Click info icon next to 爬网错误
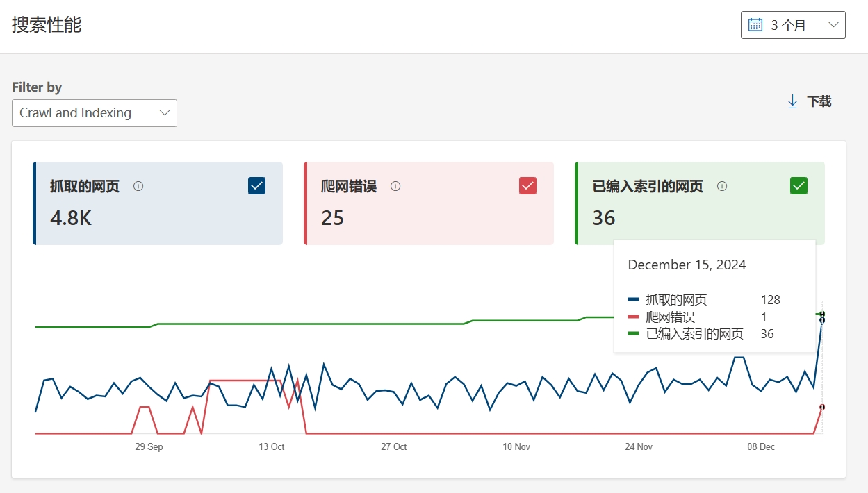 click(x=395, y=186)
